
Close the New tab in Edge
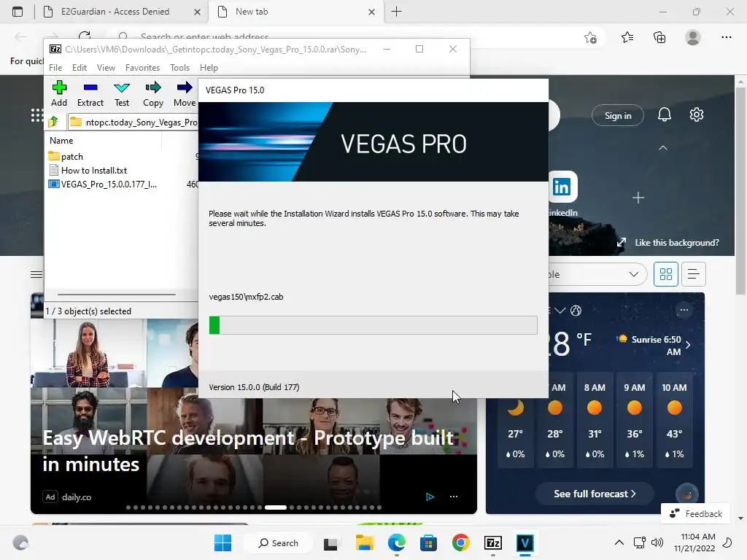point(371,12)
